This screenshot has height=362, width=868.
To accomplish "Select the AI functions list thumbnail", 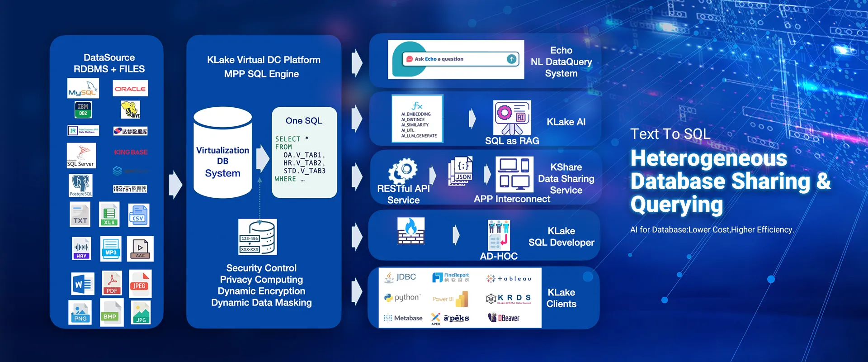I will pos(417,119).
